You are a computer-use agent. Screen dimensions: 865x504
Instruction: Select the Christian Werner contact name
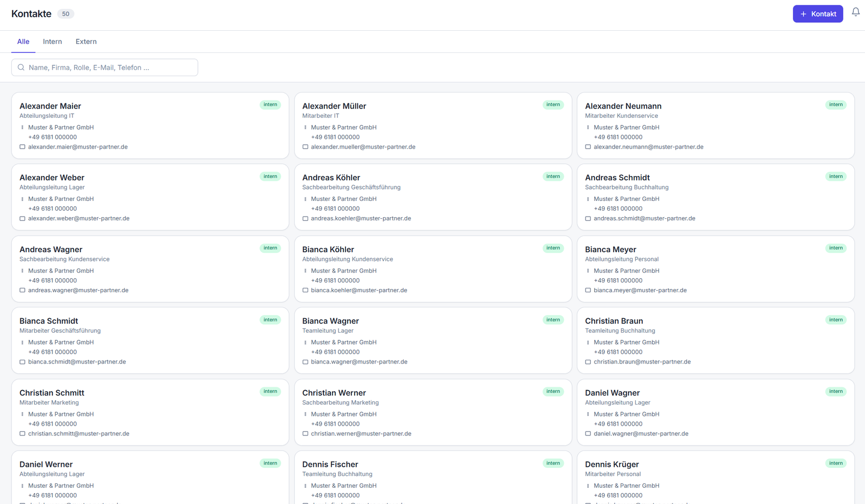334,393
